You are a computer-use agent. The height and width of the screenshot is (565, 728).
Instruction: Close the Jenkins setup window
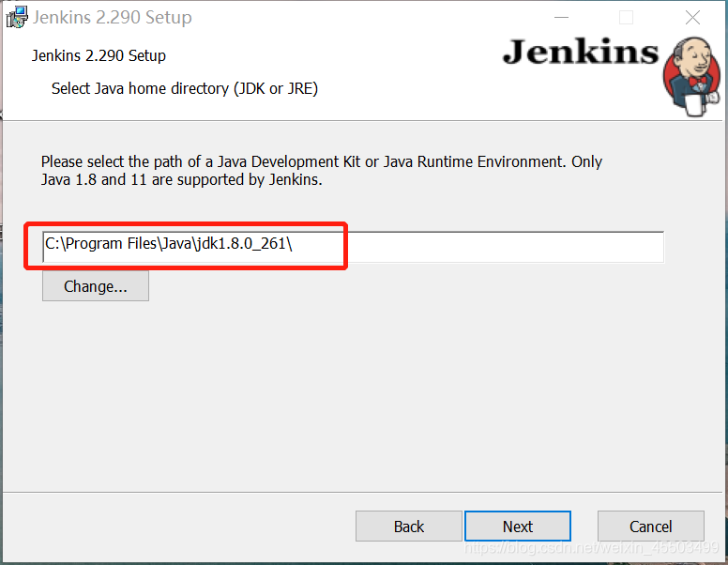[692, 18]
